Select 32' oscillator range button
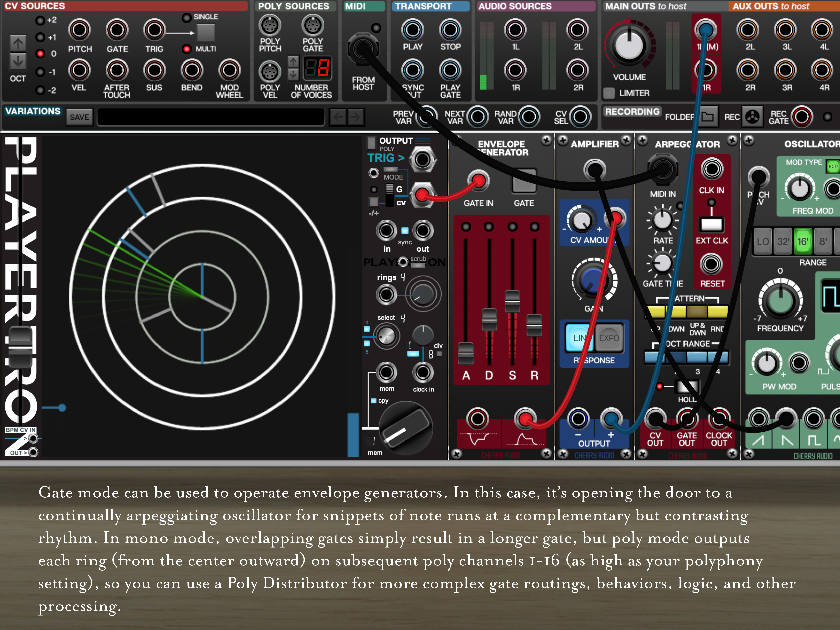The height and width of the screenshot is (630, 840). (x=783, y=241)
